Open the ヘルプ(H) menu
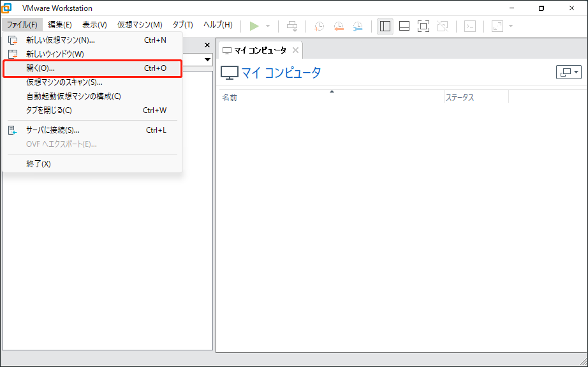 [218, 25]
